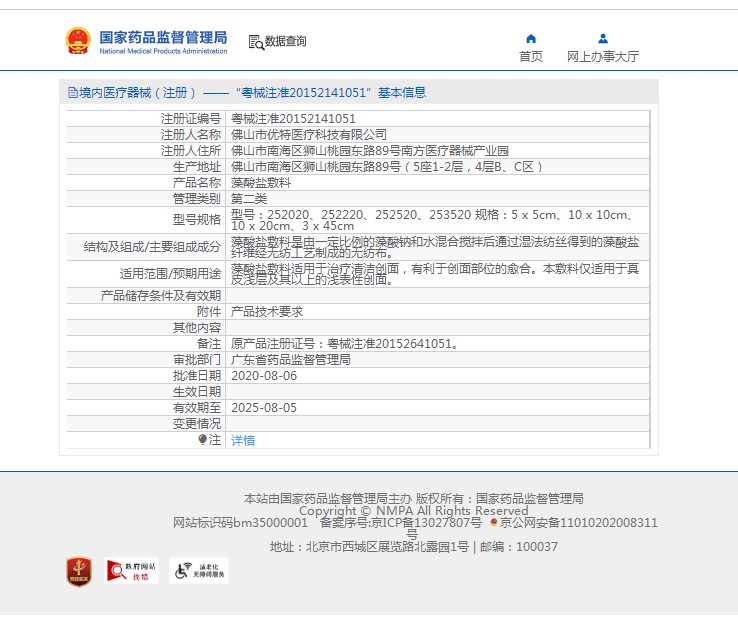Click the 变更情况 row label
Viewport: 738px width, 632px height.
197,424
